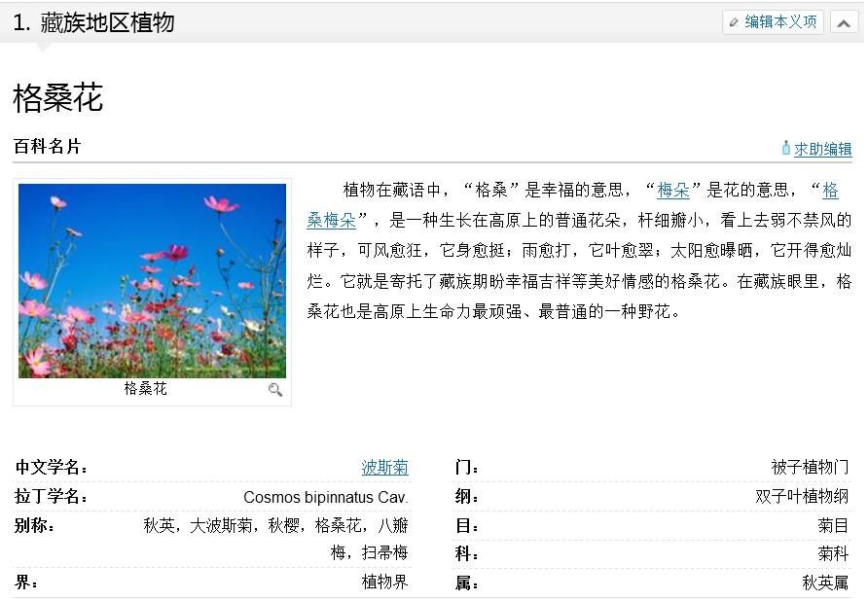Click the bottle icon beside 求助编辑
Screen dimensions: 868x601
click(785, 148)
